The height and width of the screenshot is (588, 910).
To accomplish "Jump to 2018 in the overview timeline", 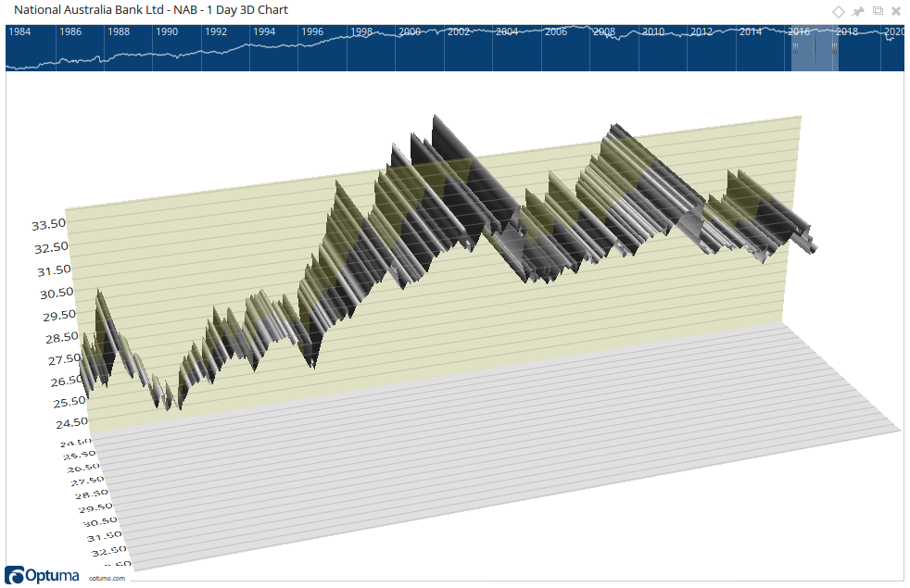I will [x=847, y=31].
